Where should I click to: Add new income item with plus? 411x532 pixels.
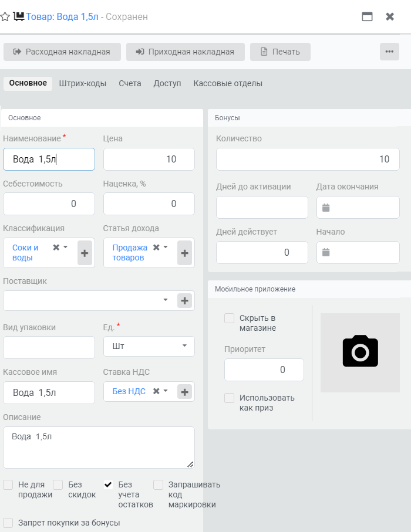185,253
